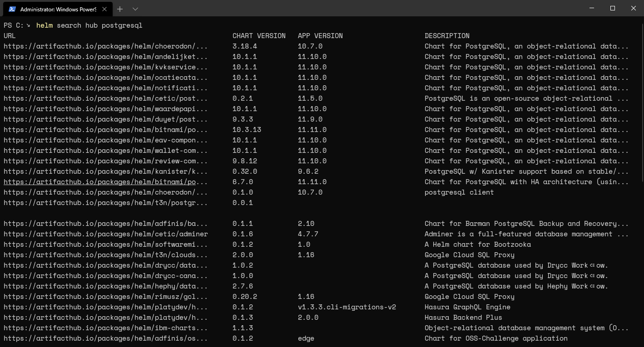Minimize the terminal window
Screen dimensions: 644x347
coord(592,8)
